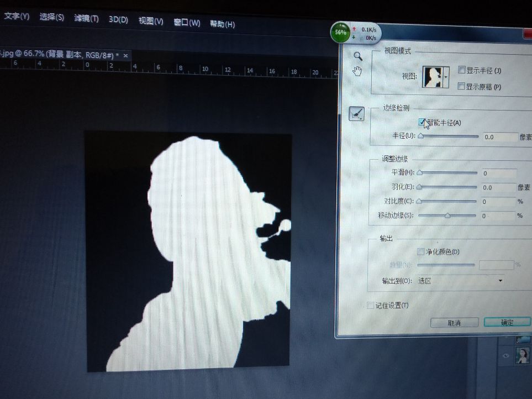Enable the 显示原稿 (P) checkbox
The image size is (532, 399).
[461, 86]
